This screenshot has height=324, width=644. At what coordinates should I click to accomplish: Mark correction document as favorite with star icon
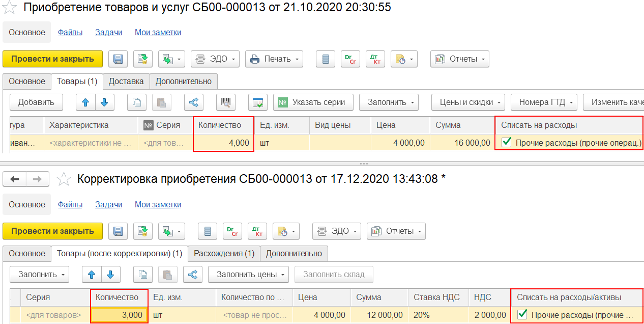[63, 179]
